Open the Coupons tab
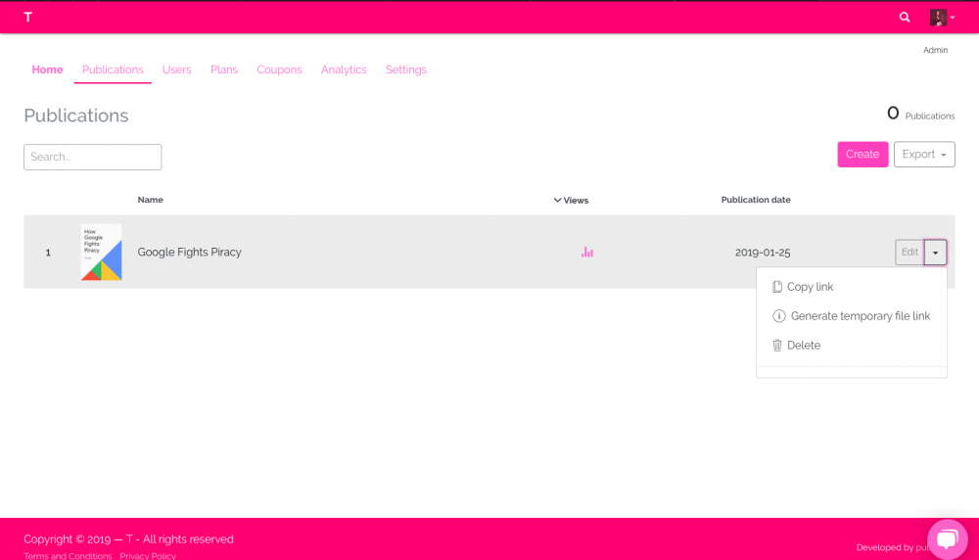979x560 pixels. [279, 70]
